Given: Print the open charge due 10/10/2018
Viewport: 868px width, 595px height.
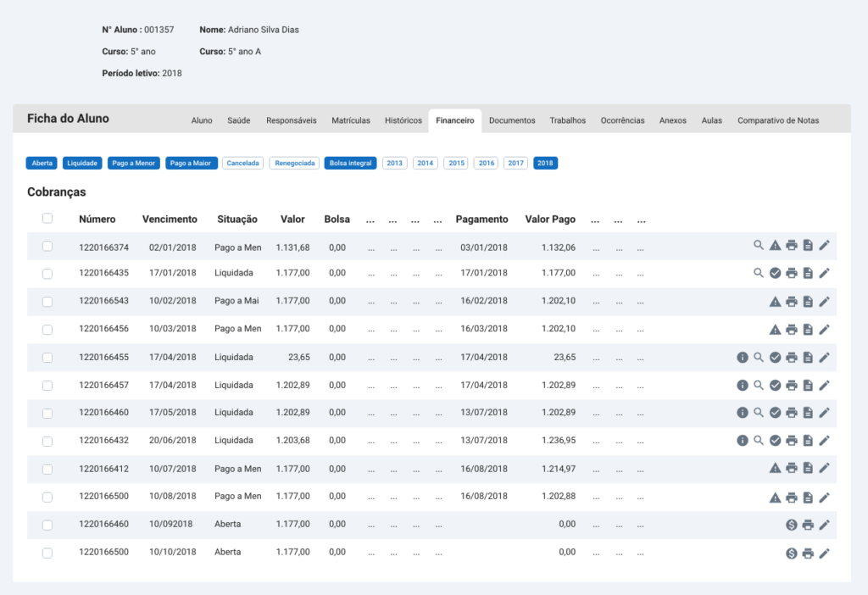Looking at the screenshot, I should [x=808, y=553].
